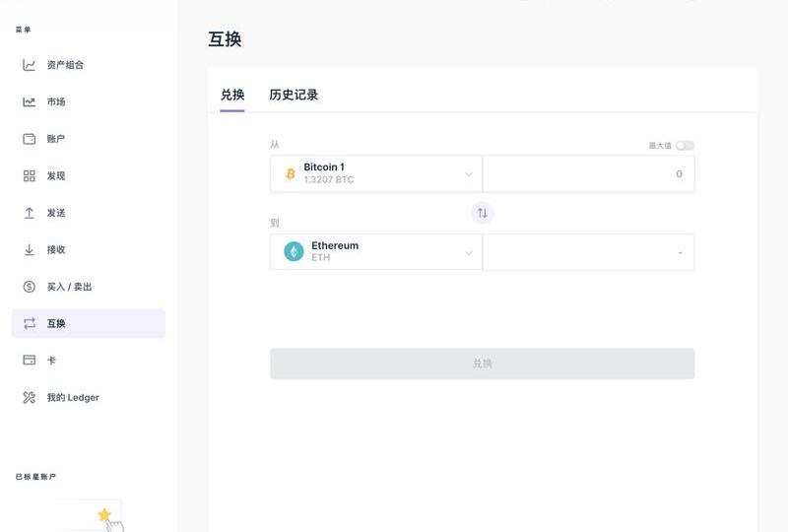Open Discover (发现) grid icon
788x532 pixels.
30,176
